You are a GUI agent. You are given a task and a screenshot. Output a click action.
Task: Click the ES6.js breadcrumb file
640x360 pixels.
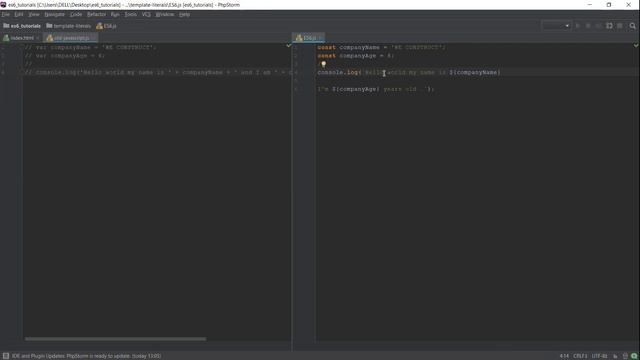pos(107,26)
